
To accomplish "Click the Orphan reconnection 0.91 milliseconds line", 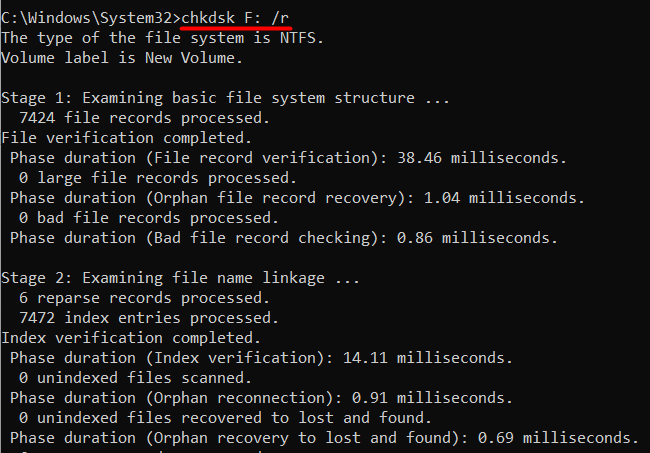I will (261, 398).
